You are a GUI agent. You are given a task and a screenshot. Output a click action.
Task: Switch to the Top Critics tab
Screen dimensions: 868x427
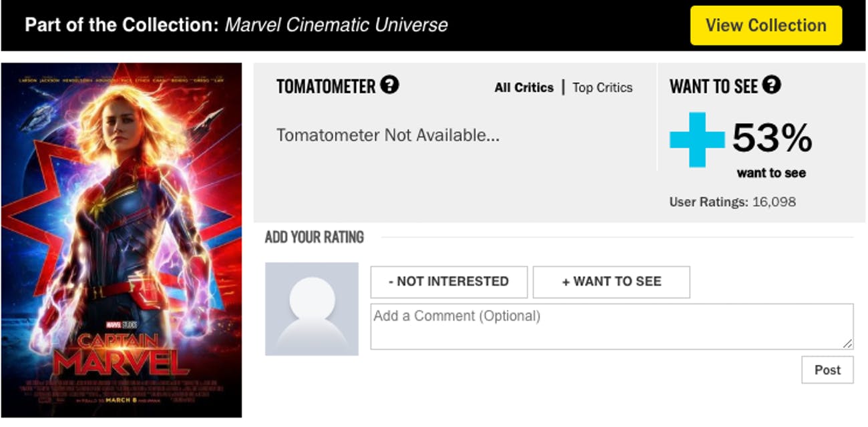[x=602, y=87]
